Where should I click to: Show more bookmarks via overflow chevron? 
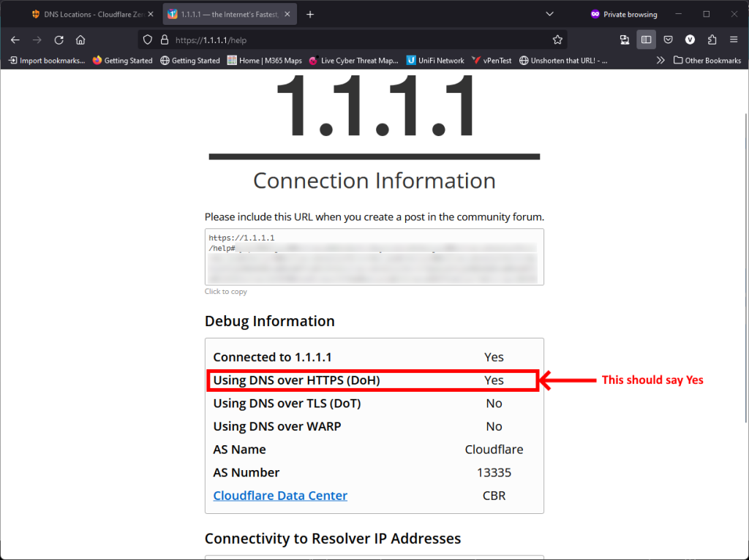coord(660,61)
